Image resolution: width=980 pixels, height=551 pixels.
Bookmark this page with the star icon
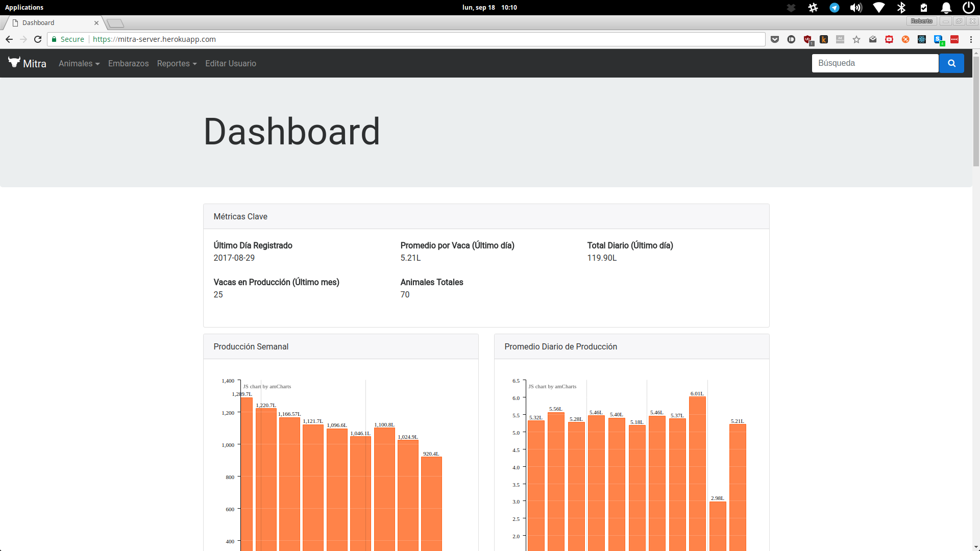pos(856,39)
